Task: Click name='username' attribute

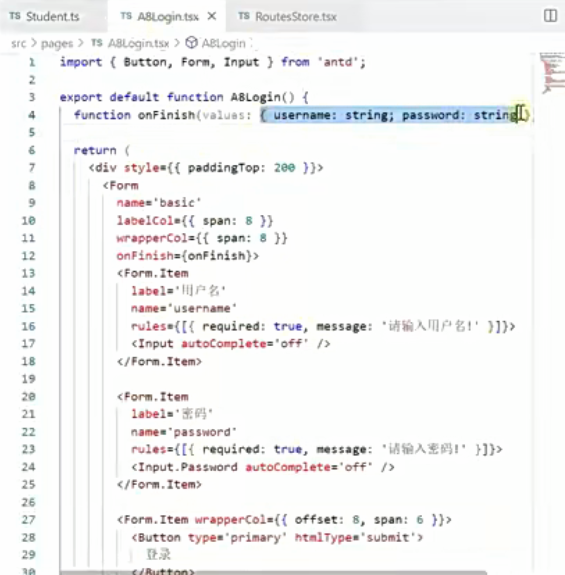Action: click(184, 308)
